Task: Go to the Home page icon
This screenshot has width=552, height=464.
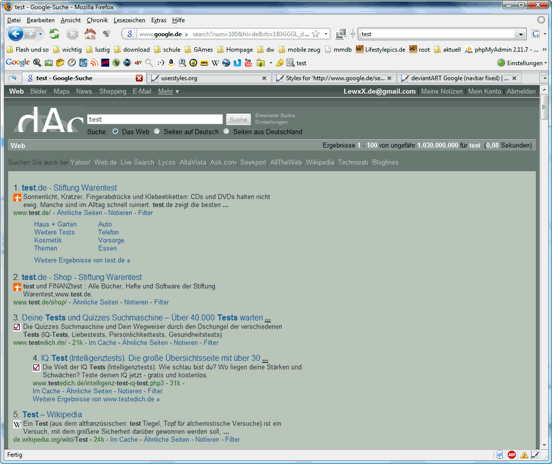Action: (90, 34)
